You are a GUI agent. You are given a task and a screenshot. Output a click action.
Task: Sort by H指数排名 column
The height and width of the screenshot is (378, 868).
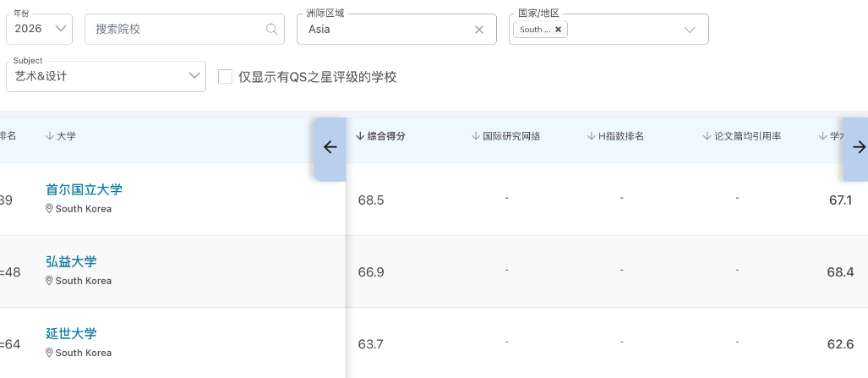pos(615,136)
